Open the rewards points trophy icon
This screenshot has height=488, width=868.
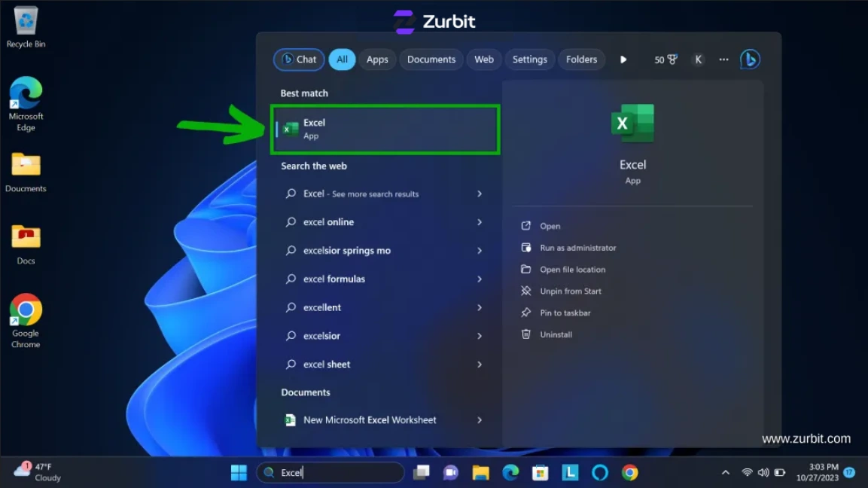click(x=665, y=59)
